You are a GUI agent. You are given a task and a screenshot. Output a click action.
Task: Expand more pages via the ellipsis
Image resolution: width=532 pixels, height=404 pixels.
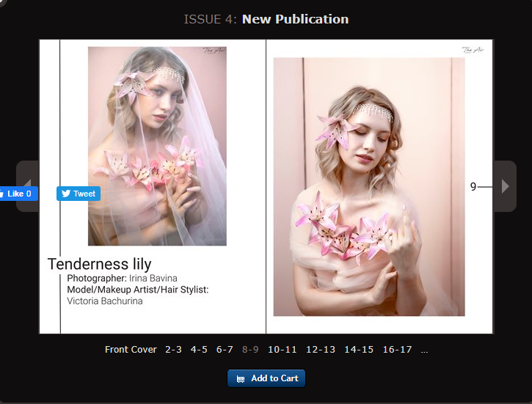[424, 350]
